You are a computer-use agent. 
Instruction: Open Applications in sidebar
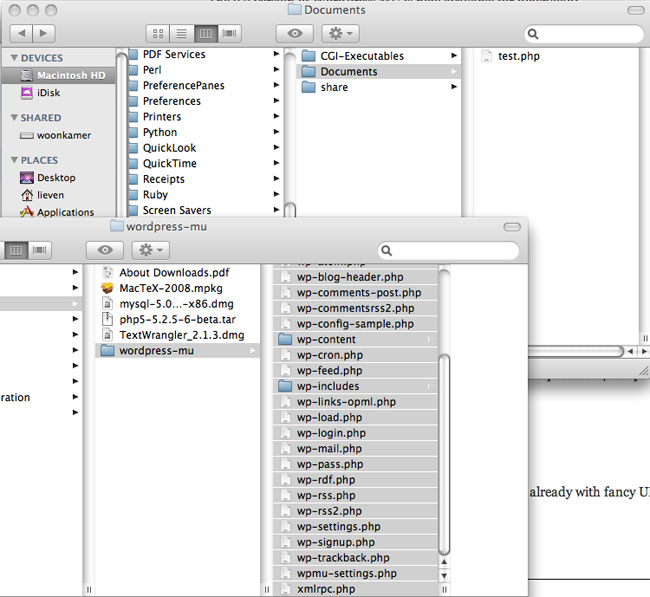[x=59, y=212]
